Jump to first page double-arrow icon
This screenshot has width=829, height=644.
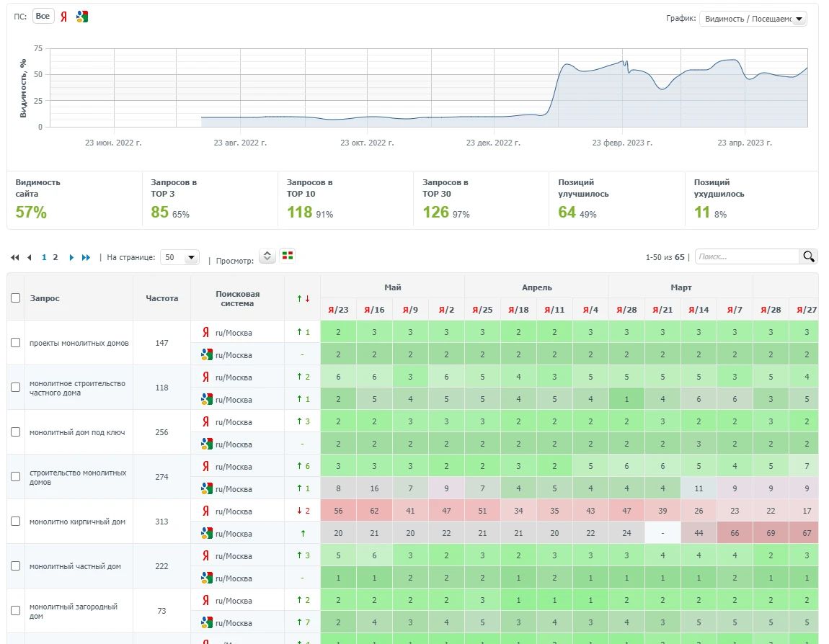[15, 257]
